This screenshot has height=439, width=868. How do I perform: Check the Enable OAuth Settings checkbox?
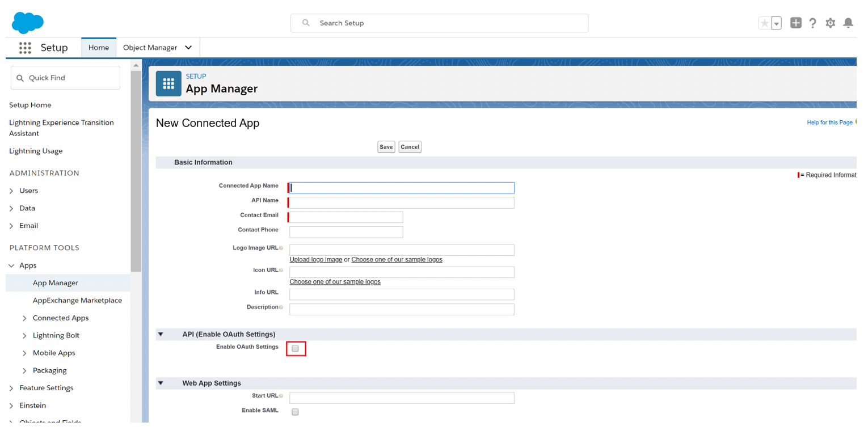click(295, 348)
